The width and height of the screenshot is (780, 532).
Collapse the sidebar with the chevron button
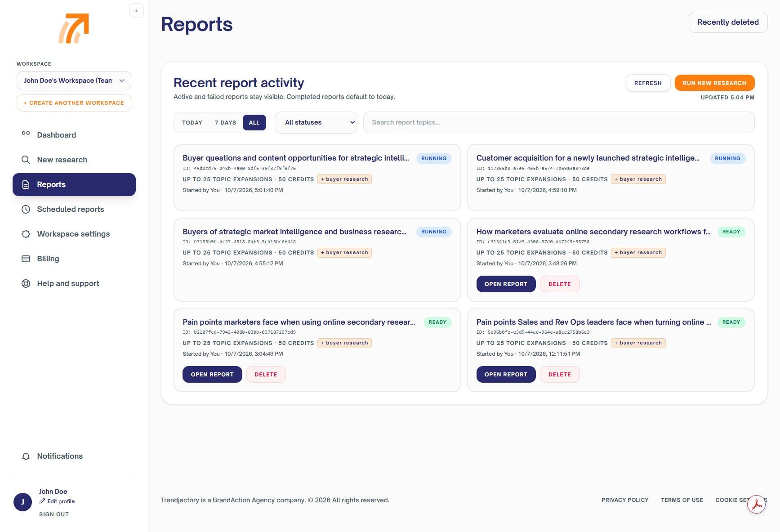pyautogui.click(x=137, y=11)
